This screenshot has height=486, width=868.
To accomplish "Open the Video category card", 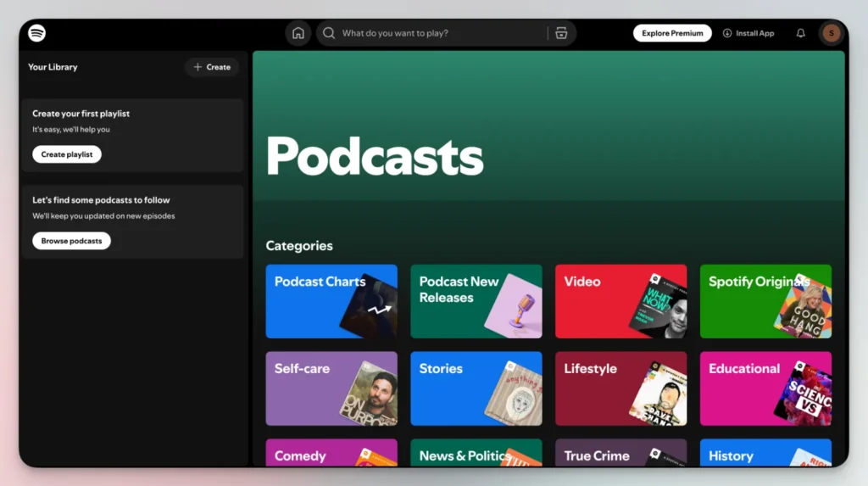I will (x=620, y=301).
